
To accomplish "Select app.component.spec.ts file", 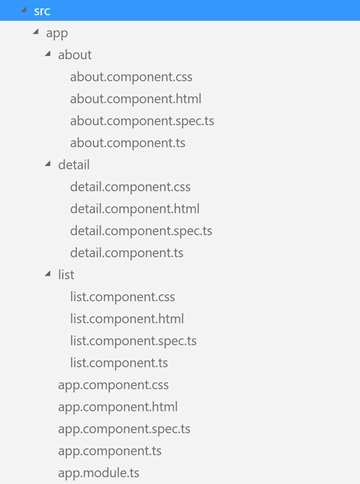I will 124,429.
